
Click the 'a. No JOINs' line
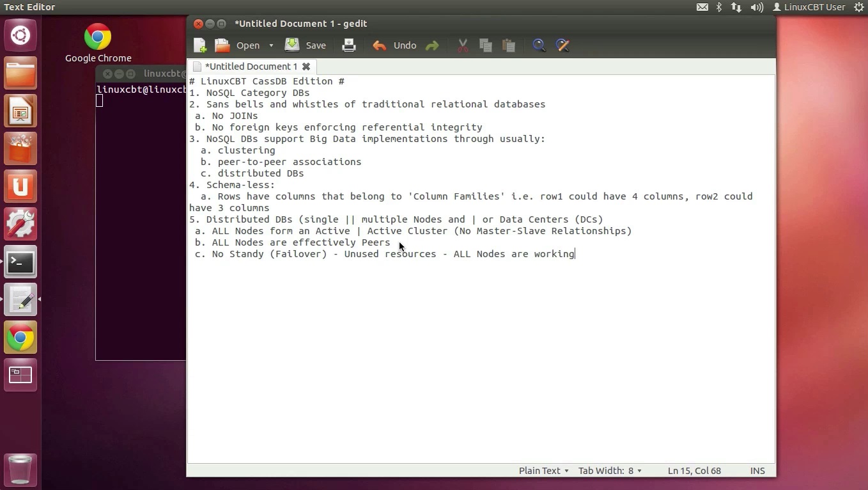pyautogui.click(x=226, y=116)
